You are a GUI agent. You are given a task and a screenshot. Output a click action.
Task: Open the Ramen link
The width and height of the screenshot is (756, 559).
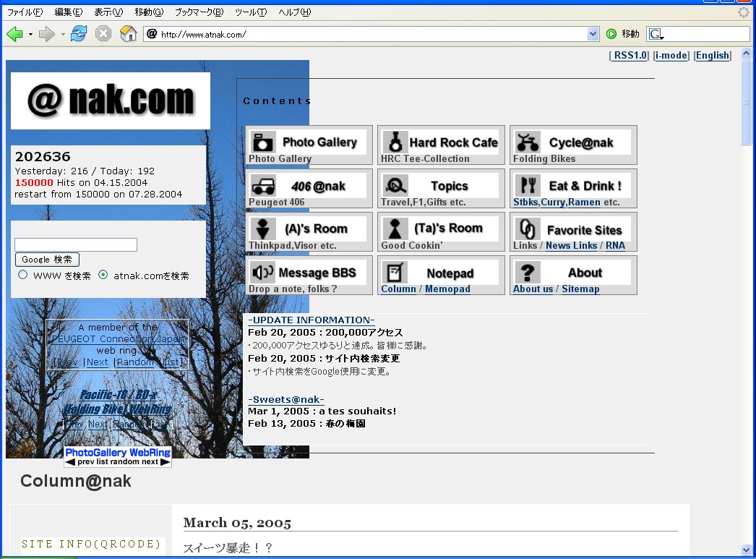585,202
